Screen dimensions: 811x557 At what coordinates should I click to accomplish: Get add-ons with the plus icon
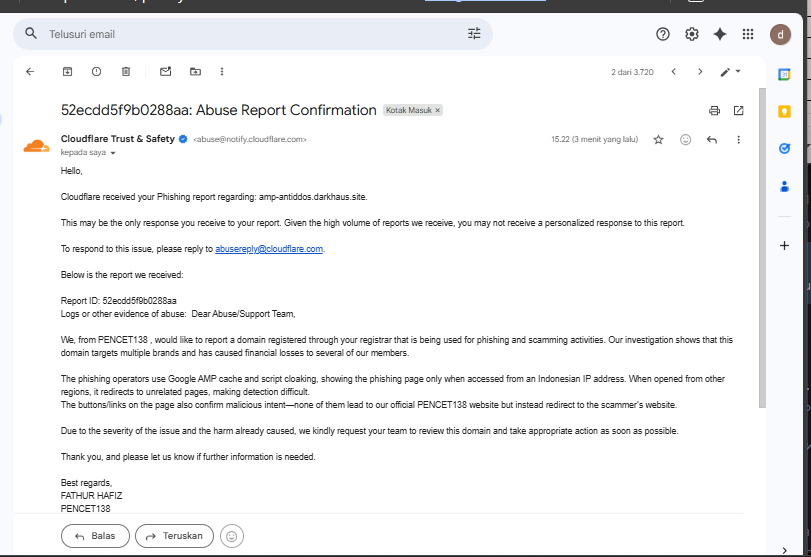tap(784, 246)
